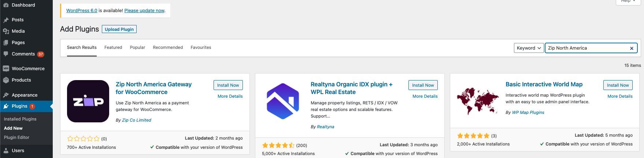Click 'Last Updated: 2 months ago' text
Viewport: 644px width, 158px height.
(x=214, y=138)
